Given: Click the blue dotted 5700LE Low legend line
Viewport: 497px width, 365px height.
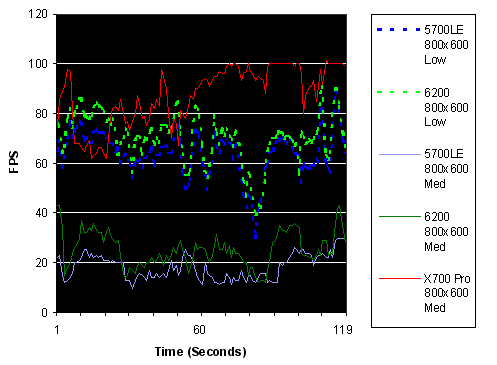Looking at the screenshot, I should [x=399, y=30].
